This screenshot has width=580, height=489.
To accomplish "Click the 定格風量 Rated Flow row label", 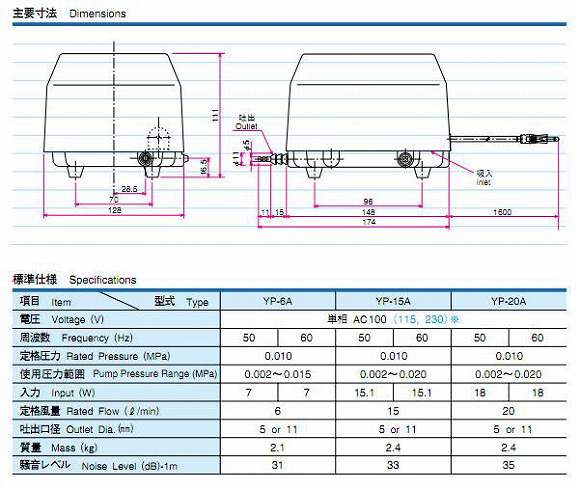I will [x=90, y=411].
